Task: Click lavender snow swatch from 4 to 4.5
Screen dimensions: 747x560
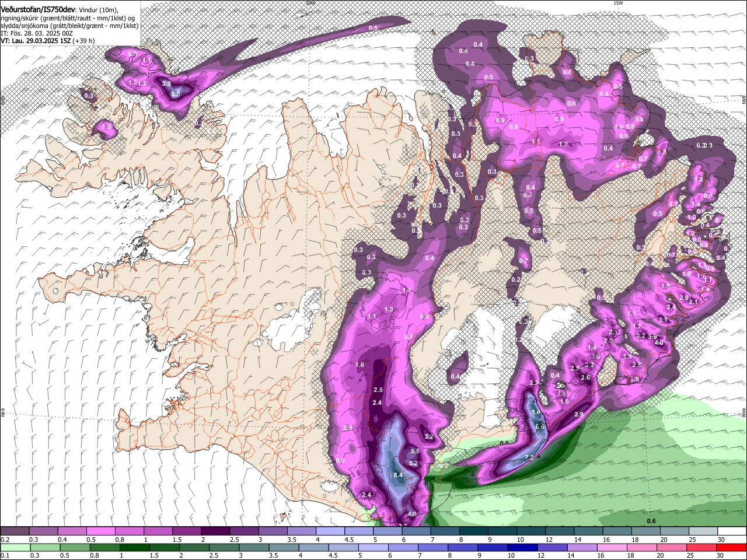Action: coord(330,531)
